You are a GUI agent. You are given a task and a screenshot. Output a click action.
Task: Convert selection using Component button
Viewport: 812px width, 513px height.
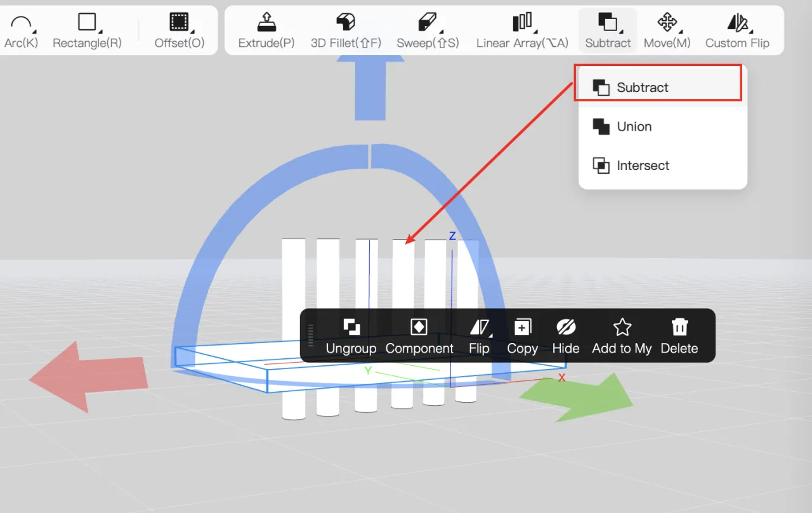pos(419,335)
